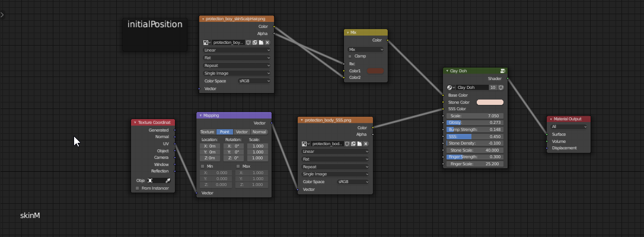
Task: Unlink image from skinScalpHair texture node
Action: pos(267,42)
